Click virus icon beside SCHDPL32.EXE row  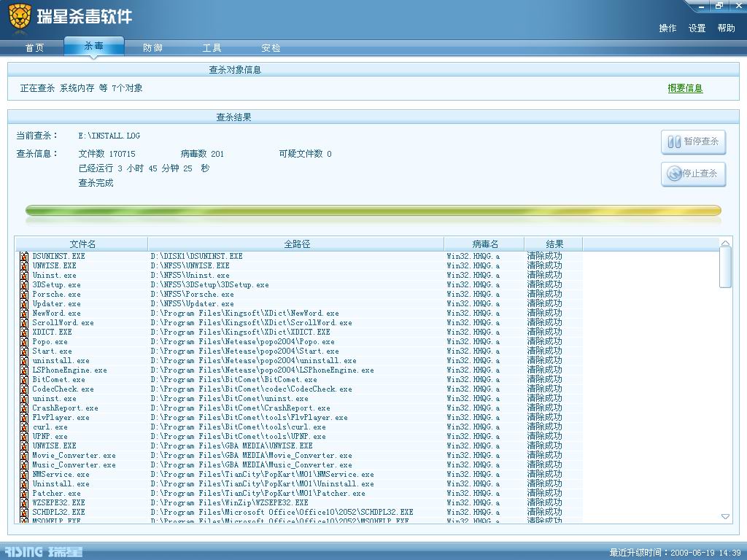coord(24,513)
